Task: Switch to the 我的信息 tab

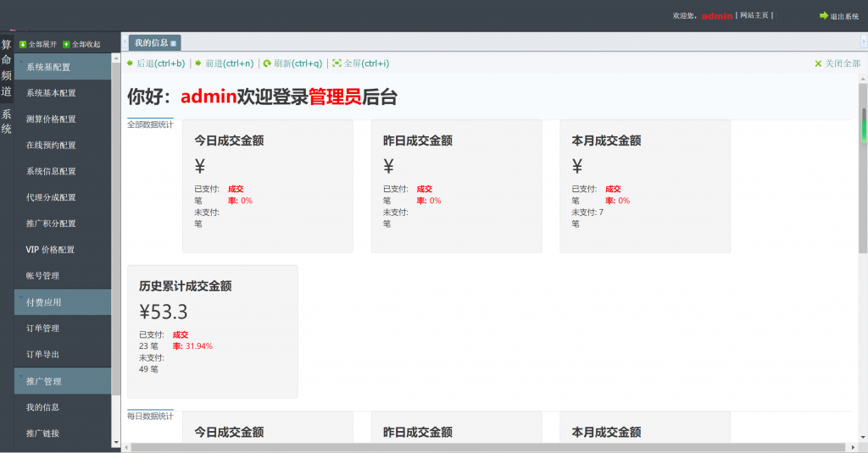Action: 151,43
